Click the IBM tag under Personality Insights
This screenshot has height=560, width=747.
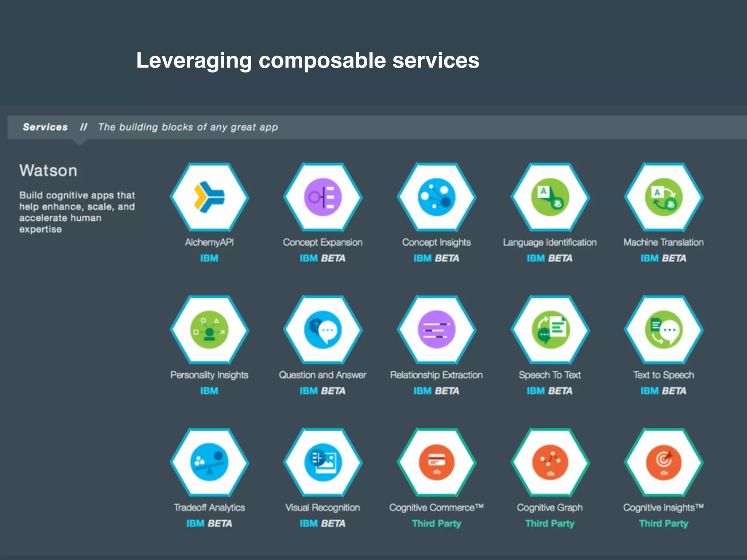coord(209,391)
